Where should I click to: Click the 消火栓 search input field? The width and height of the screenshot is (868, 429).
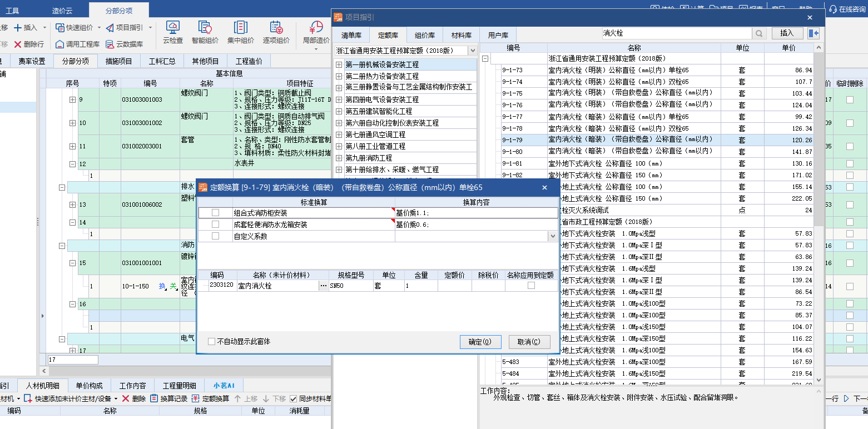click(677, 33)
